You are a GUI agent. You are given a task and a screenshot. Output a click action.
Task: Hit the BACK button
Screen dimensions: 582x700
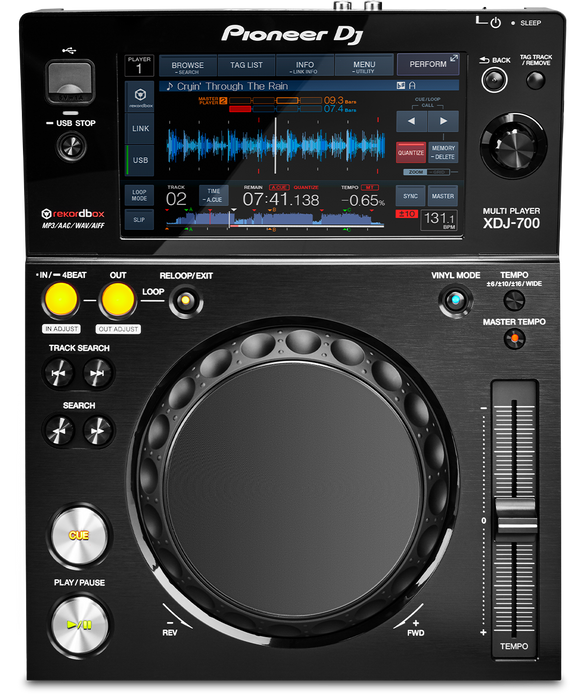pyautogui.click(x=494, y=80)
